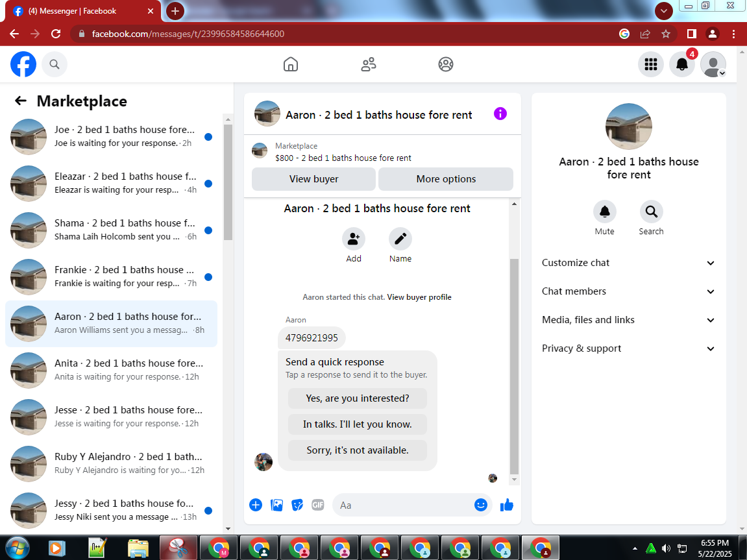The width and height of the screenshot is (747, 560).
Task: Choose a sticker icon in composer
Action: click(x=297, y=505)
